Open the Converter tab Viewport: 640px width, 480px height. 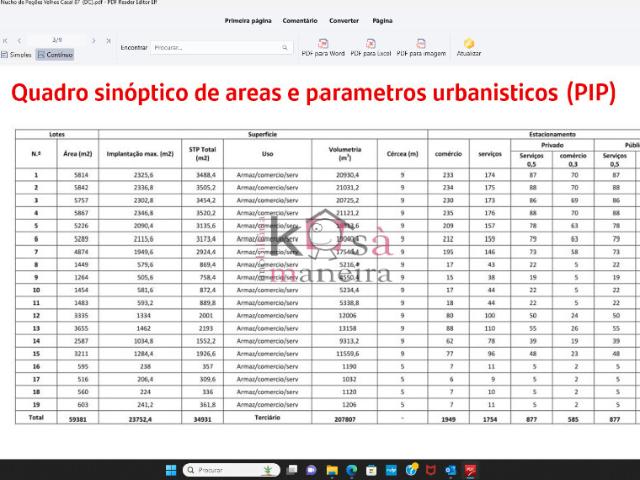point(344,21)
